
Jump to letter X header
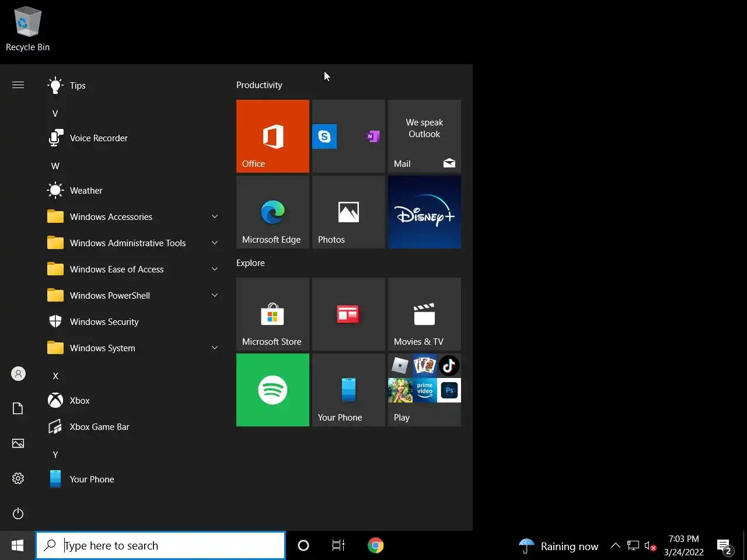pyautogui.click(x=55, y=376)
